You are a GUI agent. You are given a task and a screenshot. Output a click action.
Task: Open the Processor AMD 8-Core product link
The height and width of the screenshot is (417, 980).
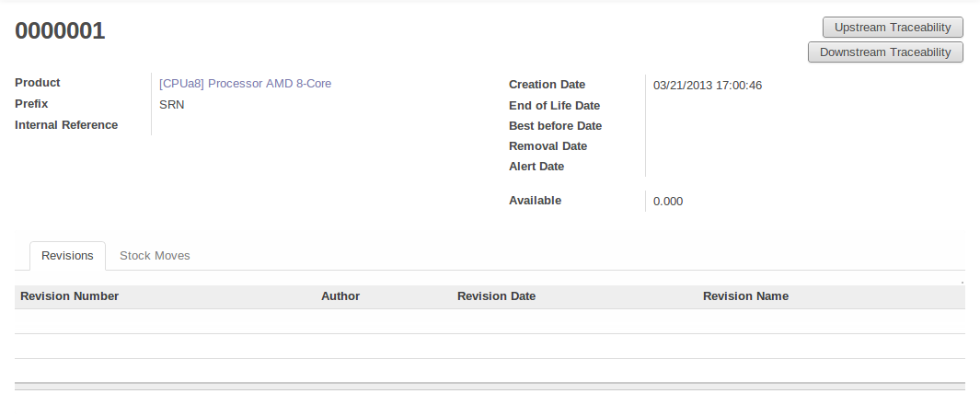pyautogui.click(x=245, y=84)
